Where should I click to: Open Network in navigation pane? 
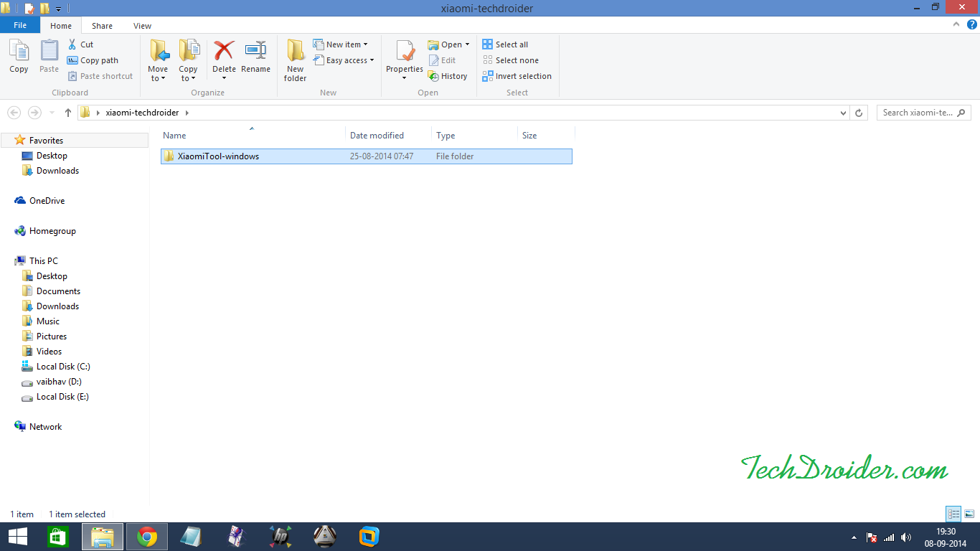coord(45,427)
